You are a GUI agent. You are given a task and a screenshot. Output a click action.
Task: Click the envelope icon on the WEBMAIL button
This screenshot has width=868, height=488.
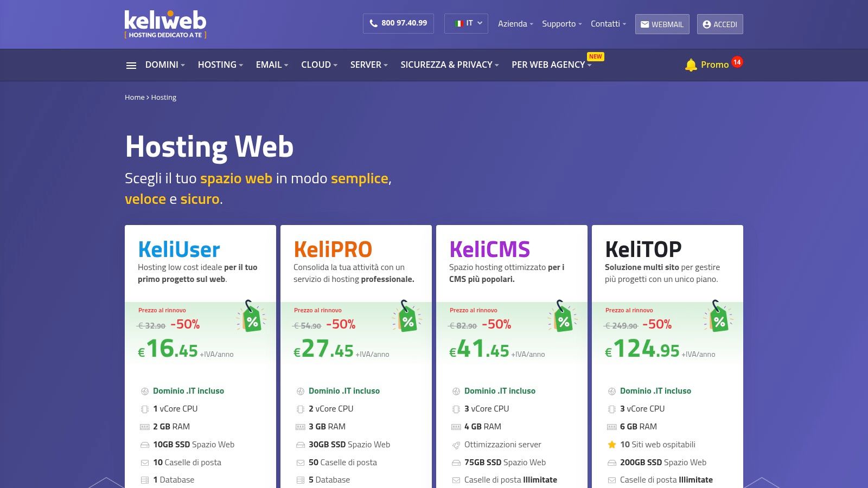(x=644, y=24)
